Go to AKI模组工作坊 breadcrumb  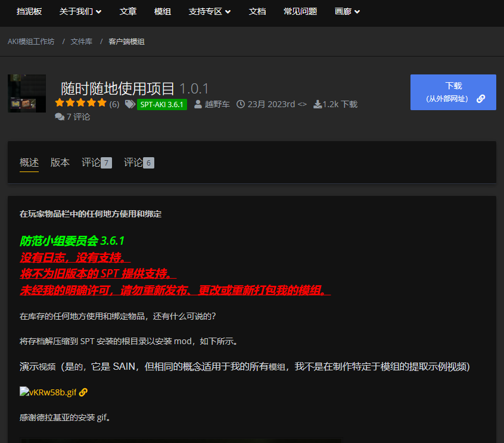point(31,42)
